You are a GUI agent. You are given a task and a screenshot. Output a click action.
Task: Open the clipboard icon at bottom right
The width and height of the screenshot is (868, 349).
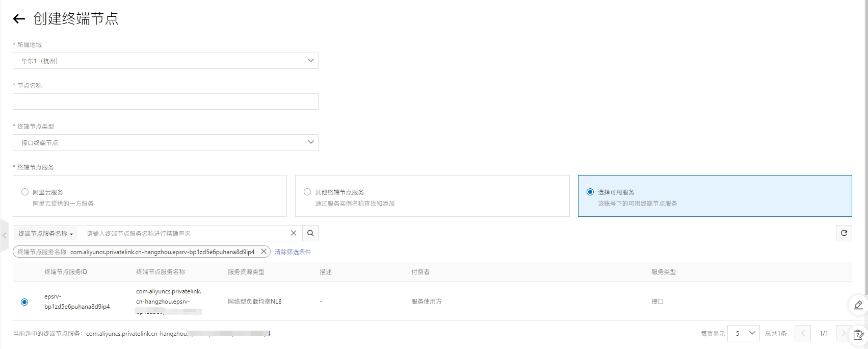pos(858,335)
